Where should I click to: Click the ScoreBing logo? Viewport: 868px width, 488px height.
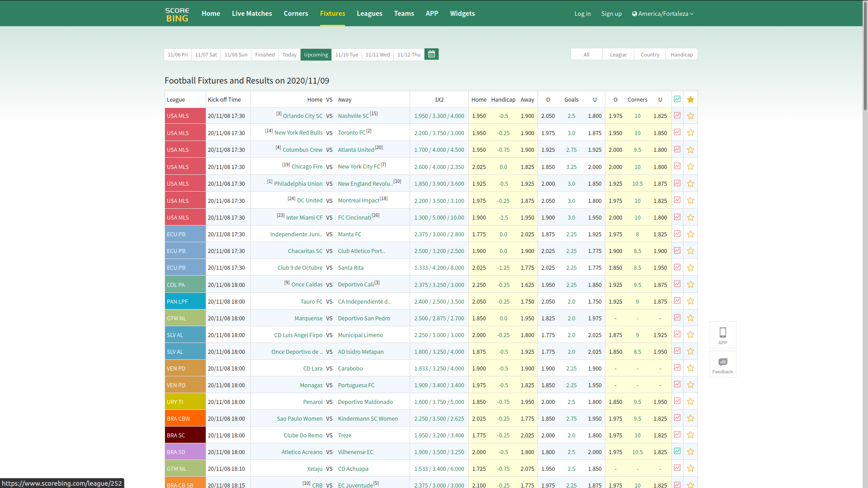click(x=177, y=14)
